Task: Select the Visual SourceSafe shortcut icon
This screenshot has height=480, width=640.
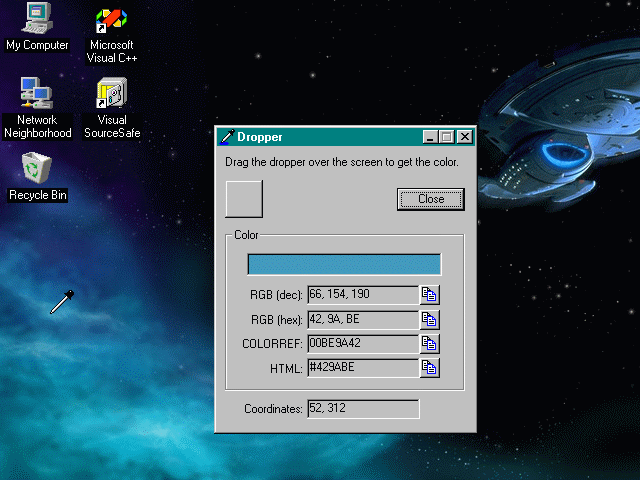Action: click(111, 93)
